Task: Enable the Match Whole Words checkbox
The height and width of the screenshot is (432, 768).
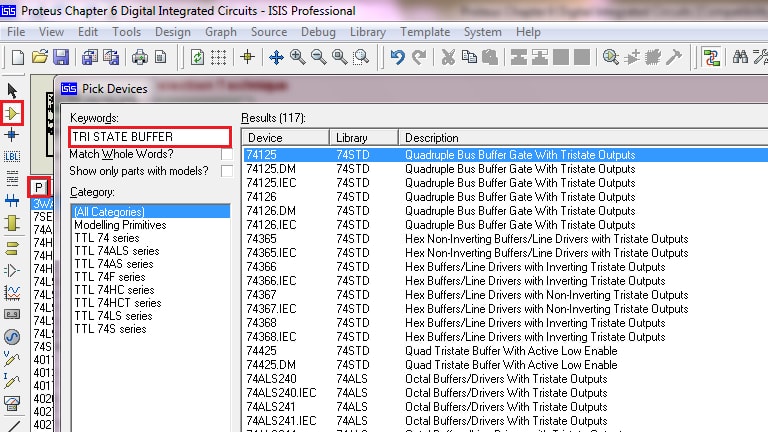Action: (x=227, y=155)
